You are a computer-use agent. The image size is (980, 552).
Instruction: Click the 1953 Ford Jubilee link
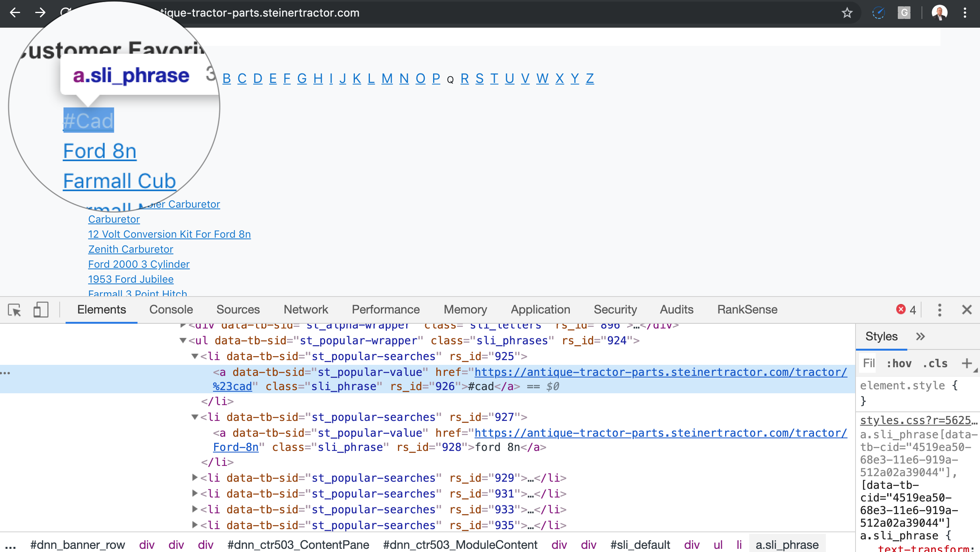[x=130, y=279]
